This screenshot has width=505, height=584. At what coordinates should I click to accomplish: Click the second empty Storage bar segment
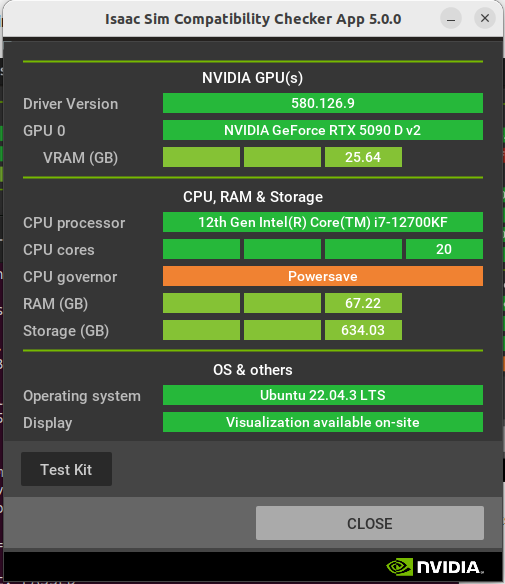pyautogui.click(x=282, y=330)
